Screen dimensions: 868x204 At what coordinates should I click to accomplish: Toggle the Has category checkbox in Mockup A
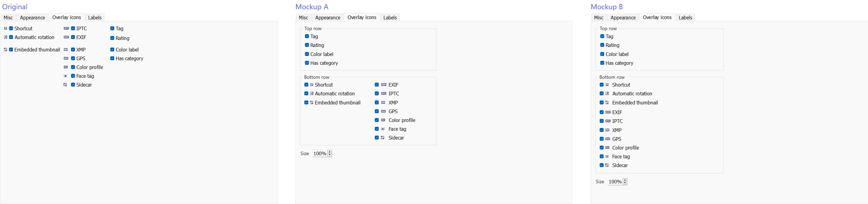point(307,63)
